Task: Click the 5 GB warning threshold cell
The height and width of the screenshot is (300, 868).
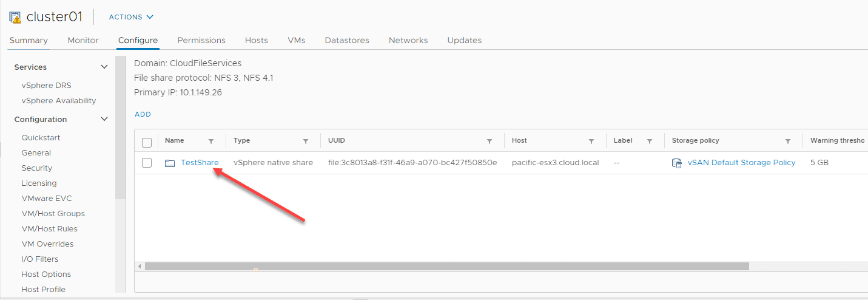Action: click(819, 163)
